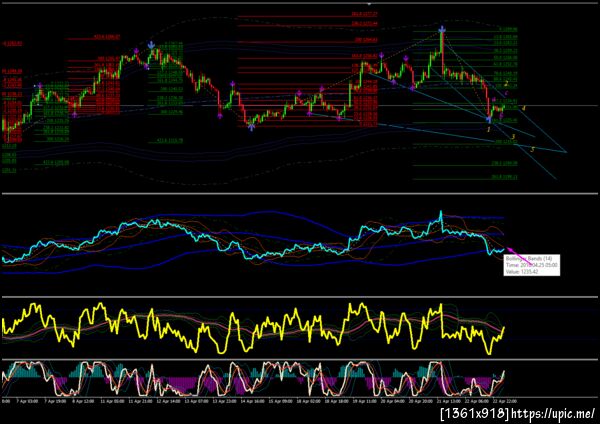Click the tooltip line 'Value: 1235.42'
Viewport: 600px width, 424px height.
(522, 272)
